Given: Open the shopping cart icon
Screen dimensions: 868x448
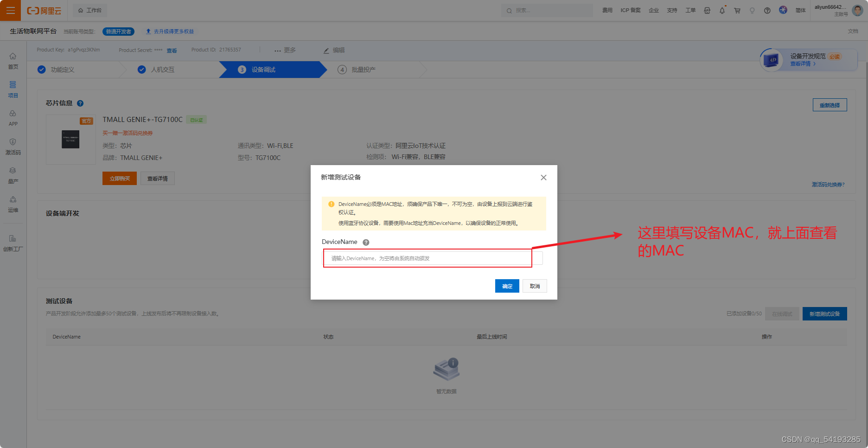Looking at the screenshot, I should tap(737, 10).
